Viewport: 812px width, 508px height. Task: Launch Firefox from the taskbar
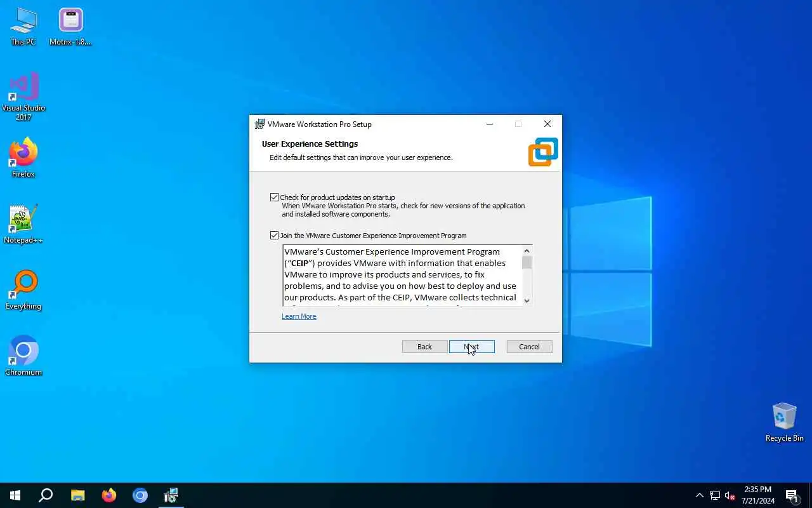(x=109, y=495)
